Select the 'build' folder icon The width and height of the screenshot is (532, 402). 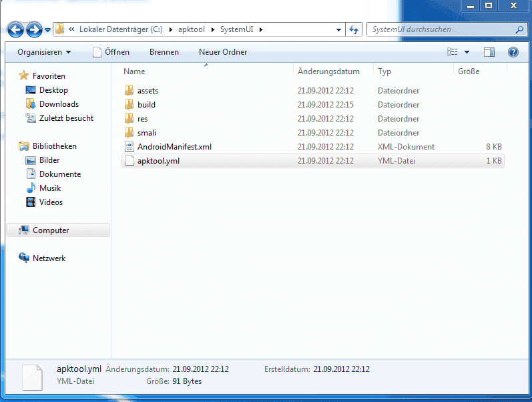[129, 104]
